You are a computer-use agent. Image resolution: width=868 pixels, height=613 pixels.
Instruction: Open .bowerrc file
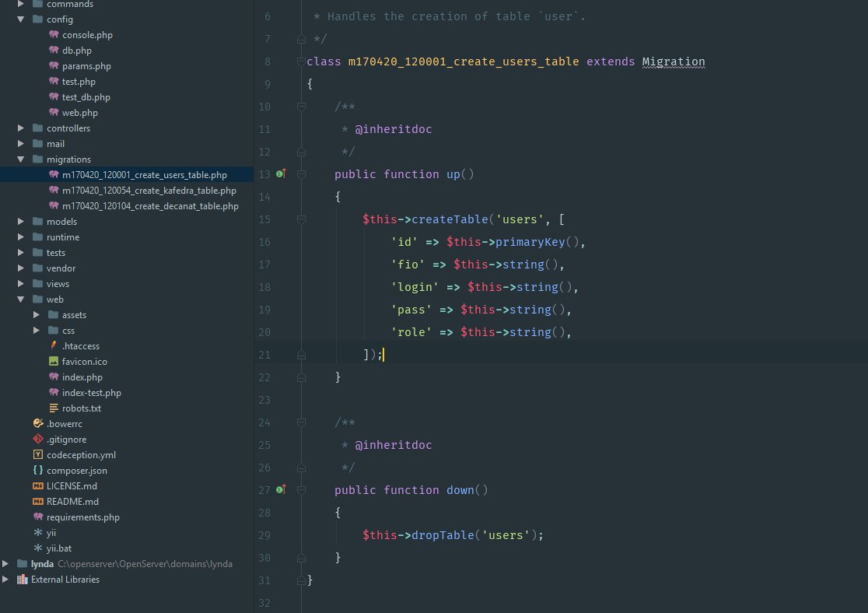pos(65,424)
